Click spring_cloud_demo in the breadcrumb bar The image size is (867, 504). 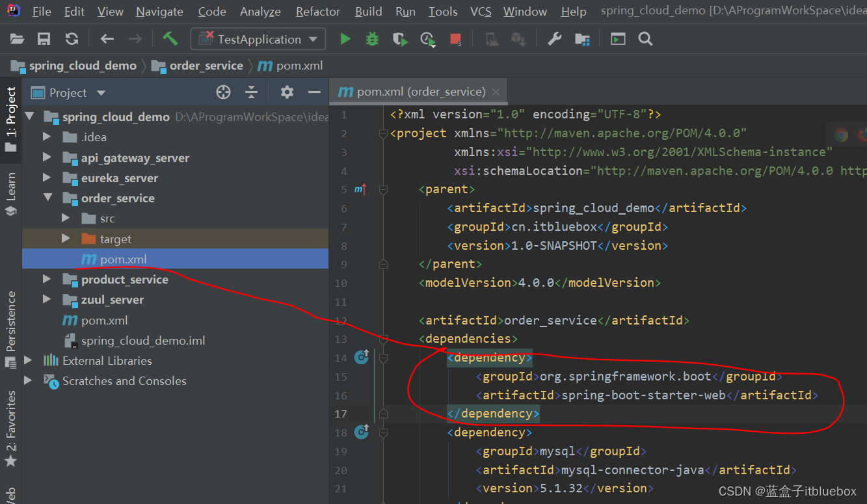click(83, 66)
